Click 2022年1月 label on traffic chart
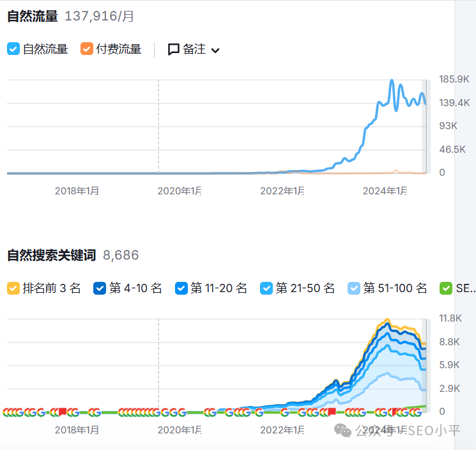This screenshot has width=476, height=450. pos(282,191)
